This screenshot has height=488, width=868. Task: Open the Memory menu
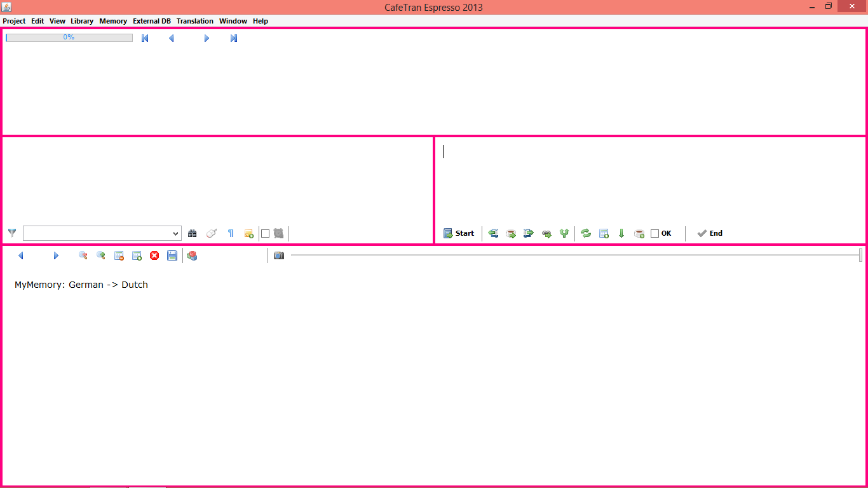113,21
